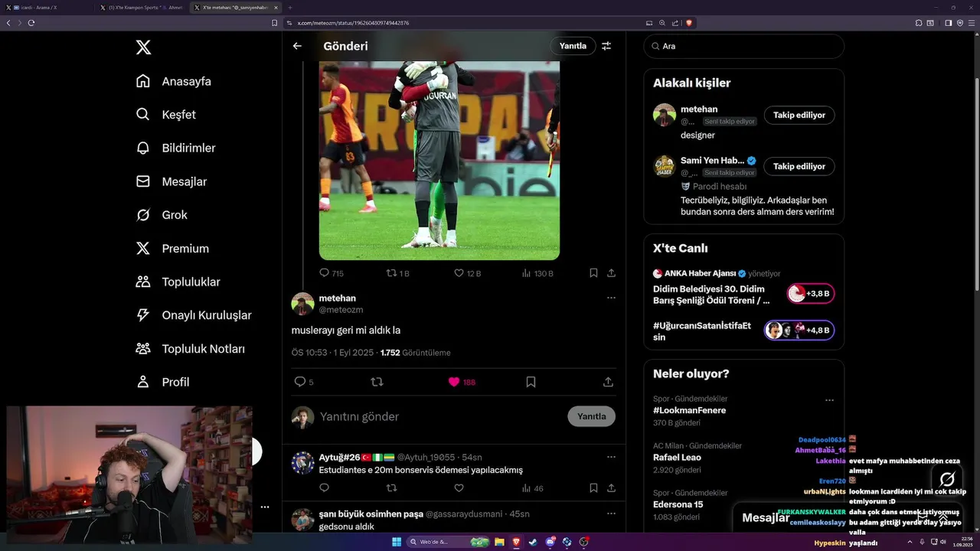Open the @meteozm handle link

tap(341, 310)
